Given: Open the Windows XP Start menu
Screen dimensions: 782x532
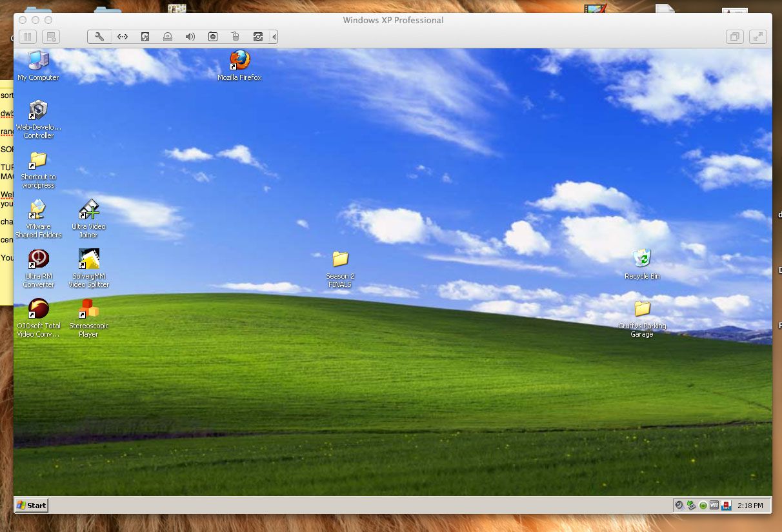Looking at the screenshot, I should pyautogui.click(x=32, y=505).
